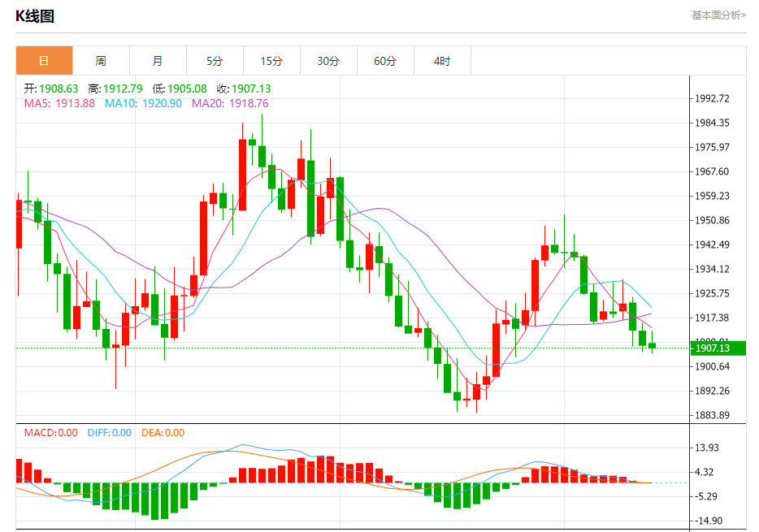Click the DIFF:0.00 indicator label
This screenshot has width=759, height=532.
click(x=110, y=433)
